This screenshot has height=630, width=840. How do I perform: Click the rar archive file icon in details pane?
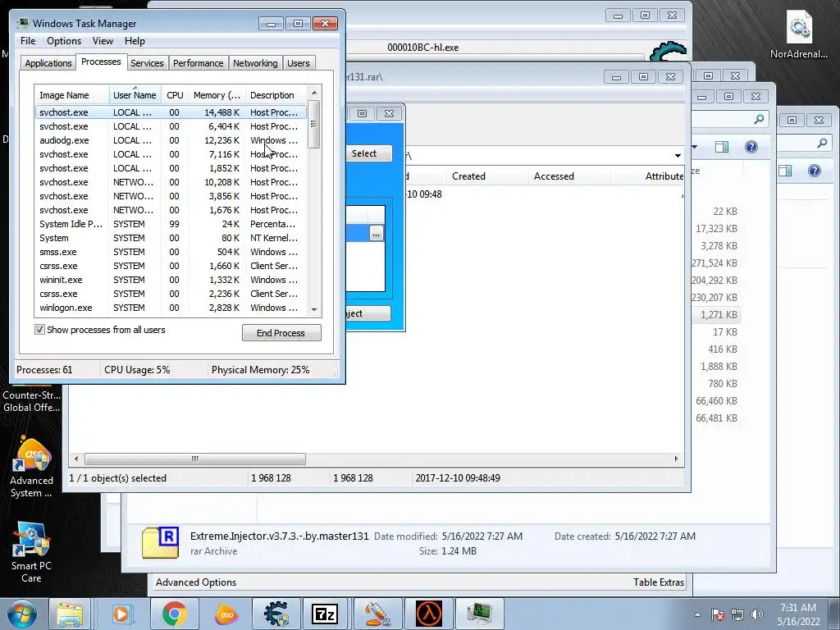tap(160, 543)
